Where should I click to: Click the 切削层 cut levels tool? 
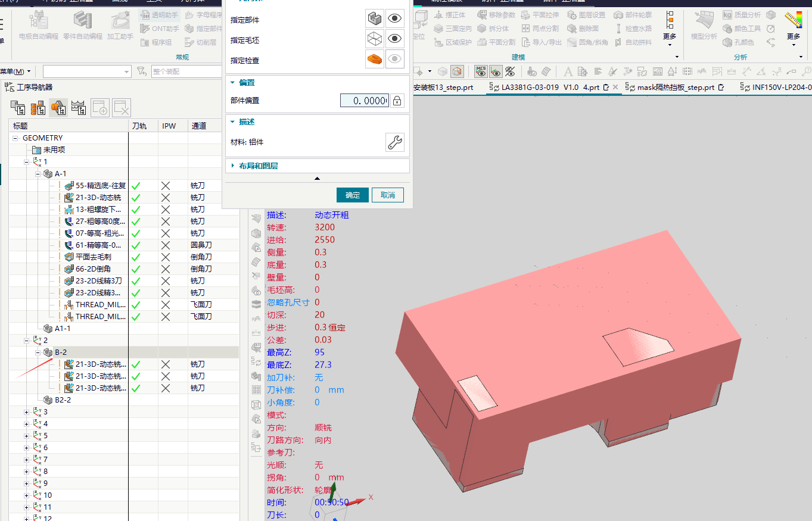pos(201,42)
